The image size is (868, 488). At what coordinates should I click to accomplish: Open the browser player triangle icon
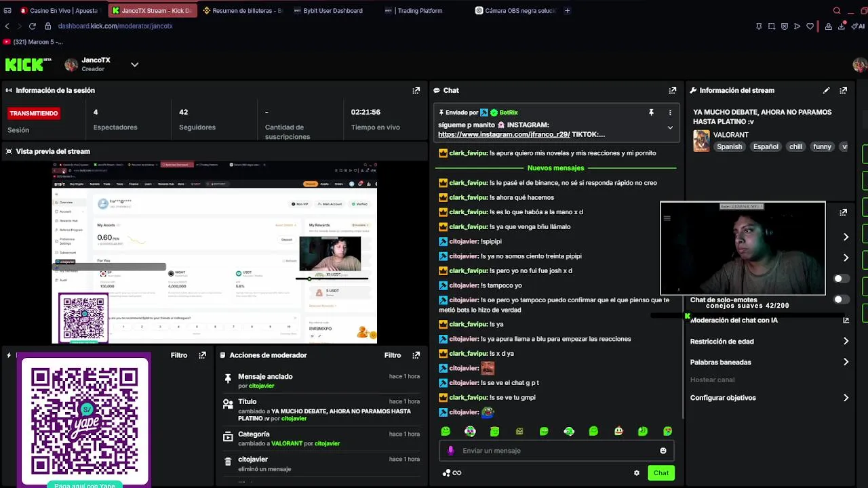click(x=797, y=26)
